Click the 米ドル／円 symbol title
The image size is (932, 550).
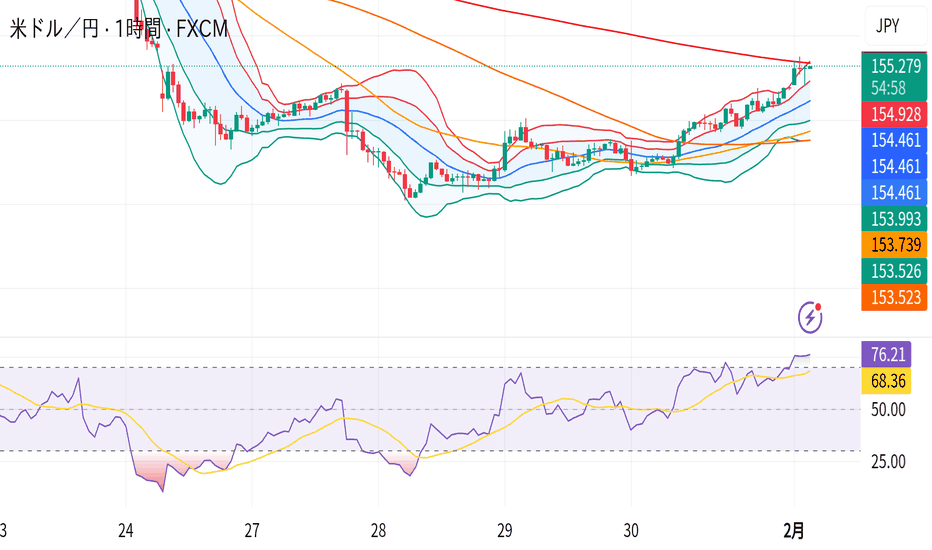pos(56,31)
